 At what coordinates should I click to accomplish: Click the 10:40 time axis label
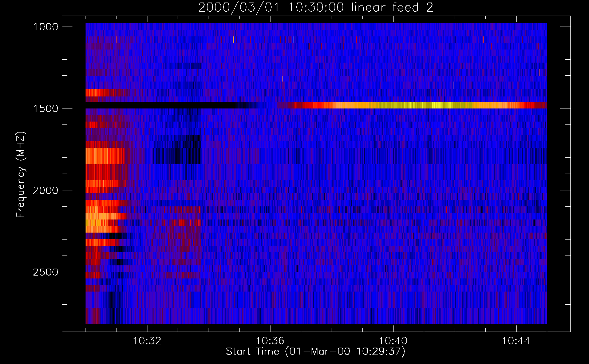(393, 341)
